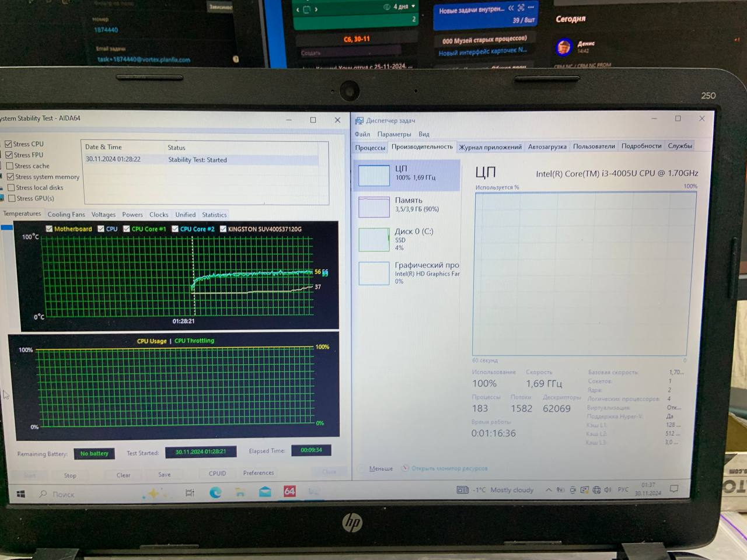747x560 pixels.
Task: Uncheck Stress FPU checkbox
Action: click(9, 155)
